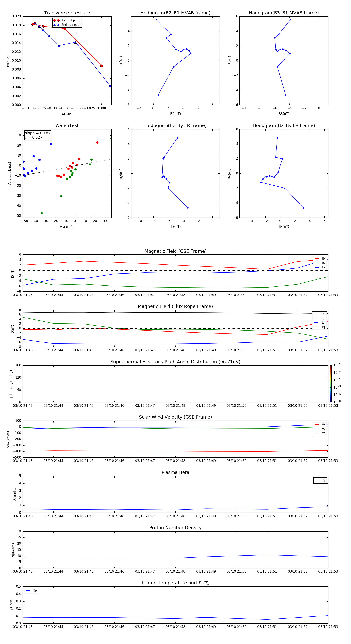351x644 pixels.
Task: Click the "1st half path" legend entry
Action: pyautogui.click(x=67, y=20)
